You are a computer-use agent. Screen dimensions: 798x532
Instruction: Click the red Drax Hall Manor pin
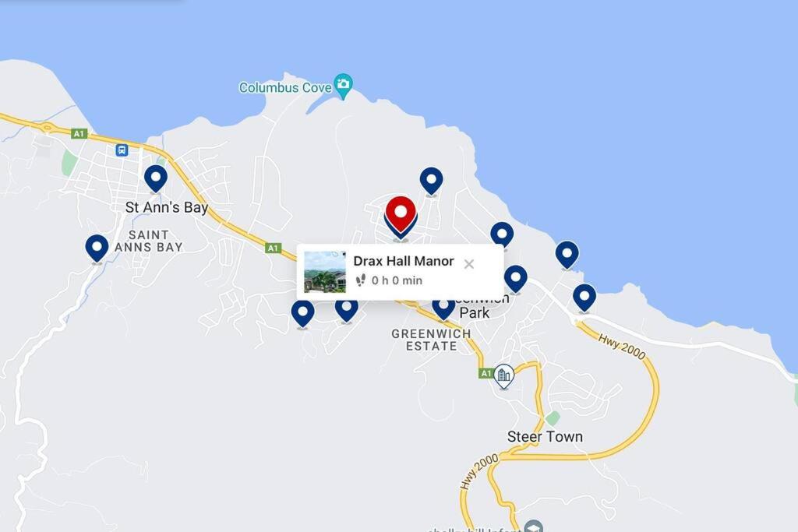(x=401, y=213)
